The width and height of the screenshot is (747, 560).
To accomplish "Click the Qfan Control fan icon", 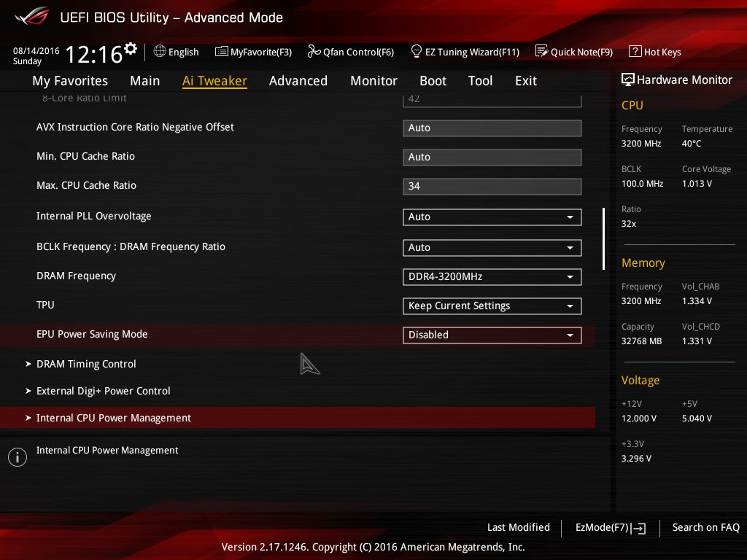I will click(x=314, y=51).
